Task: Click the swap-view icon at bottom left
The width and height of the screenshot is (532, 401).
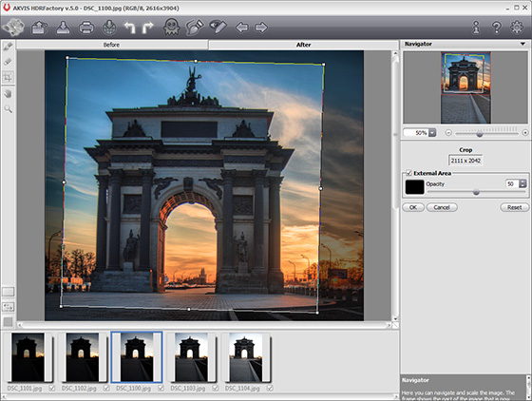Action: [8, 307]
